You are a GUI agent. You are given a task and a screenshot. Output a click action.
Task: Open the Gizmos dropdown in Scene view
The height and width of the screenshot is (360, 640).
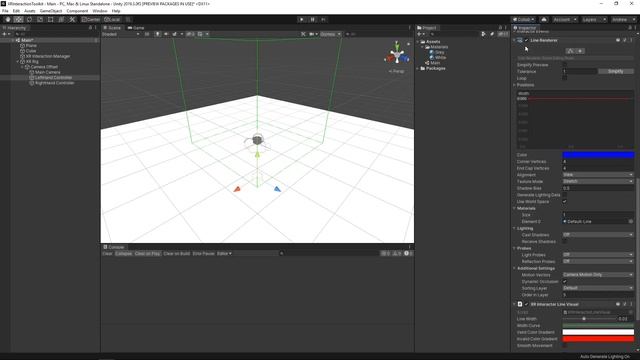coord(330,34)
